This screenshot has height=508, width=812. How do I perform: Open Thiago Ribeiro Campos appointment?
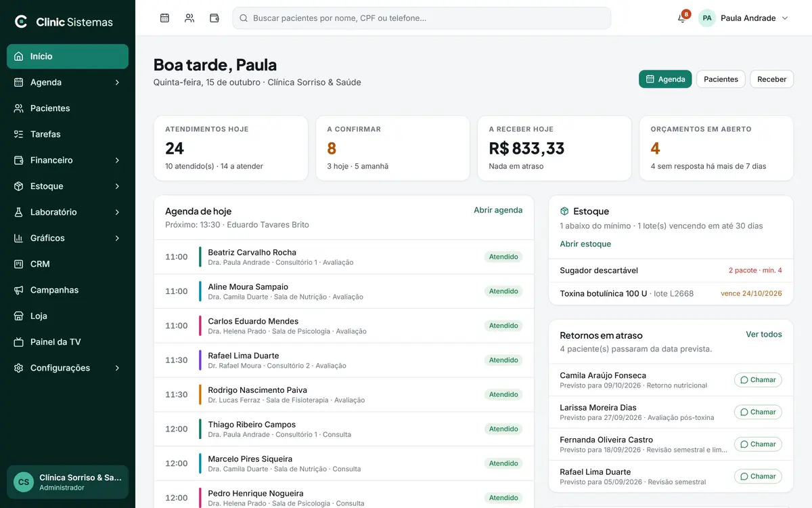click(344, 429)
